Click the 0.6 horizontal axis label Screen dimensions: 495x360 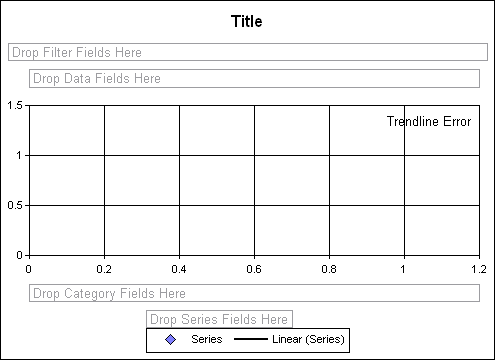(254, 269)
